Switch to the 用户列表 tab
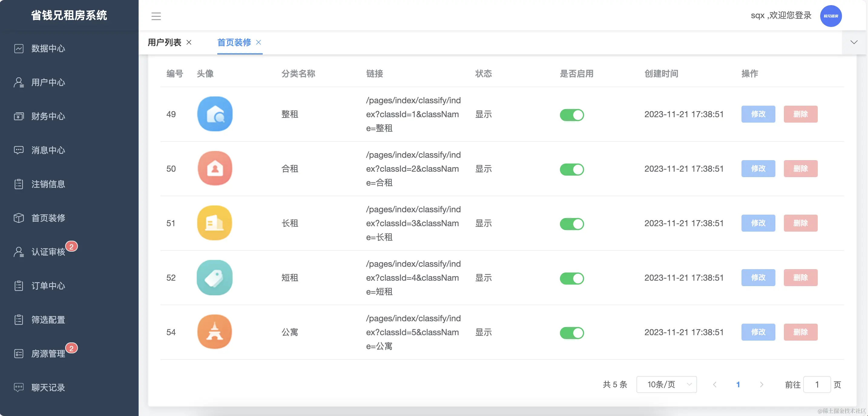 tap(164, 42)
